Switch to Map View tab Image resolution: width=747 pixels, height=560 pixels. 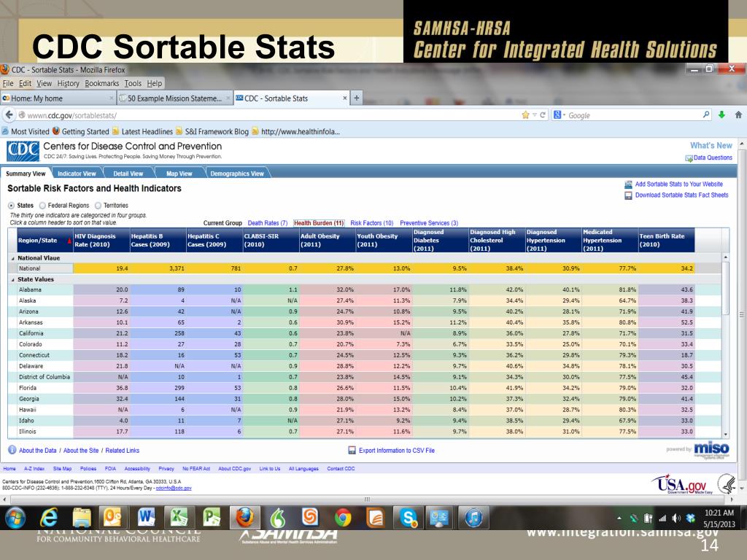coord(179,174)
